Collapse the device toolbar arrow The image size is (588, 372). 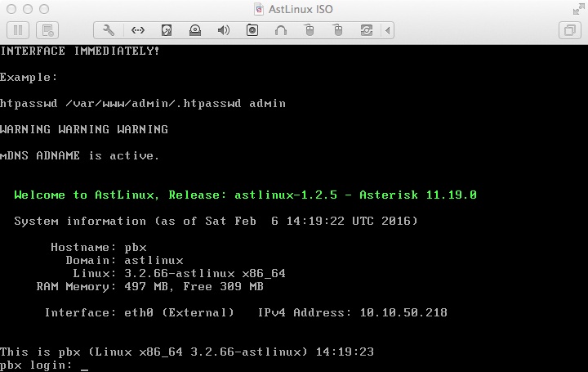[x=388, y=30]
